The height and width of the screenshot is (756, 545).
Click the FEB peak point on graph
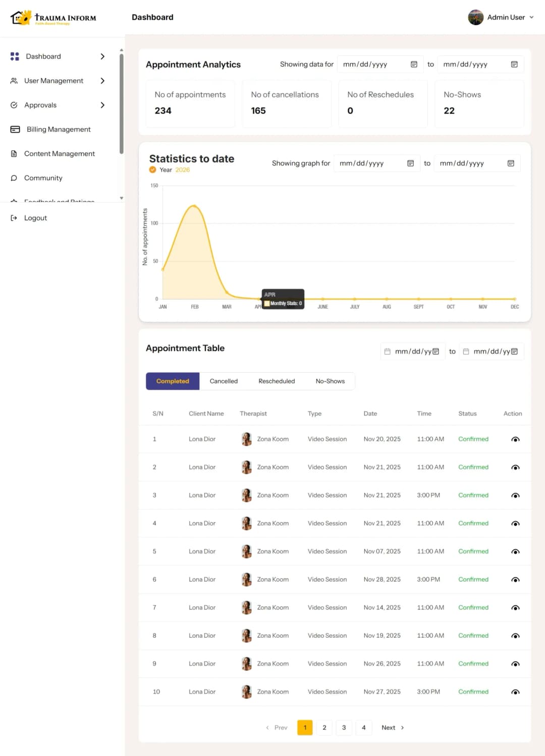(194, 206)
